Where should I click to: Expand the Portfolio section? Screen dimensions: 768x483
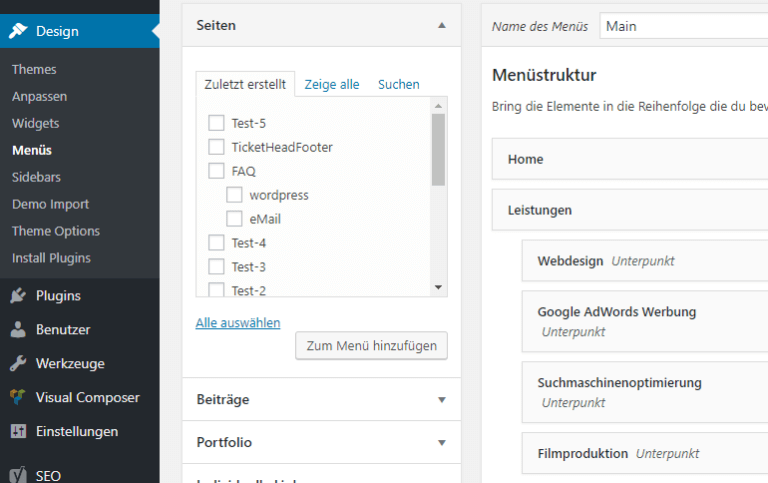click(442, 442)
